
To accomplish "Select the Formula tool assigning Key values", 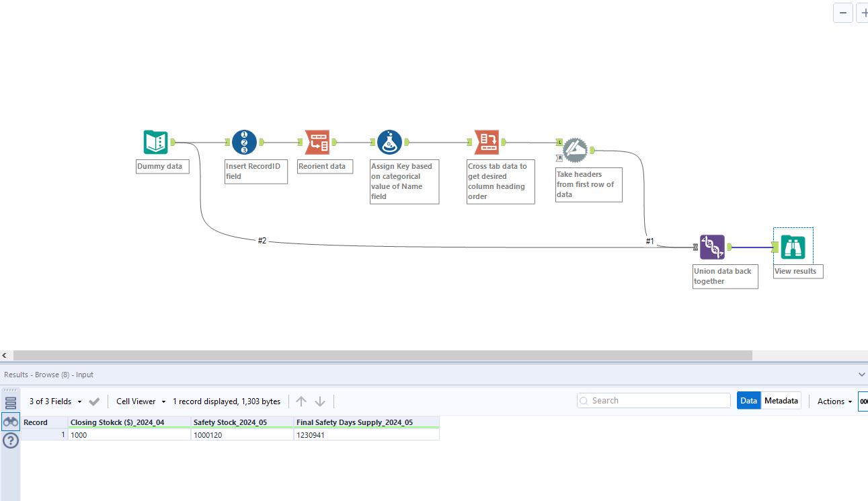I will 389,142.
